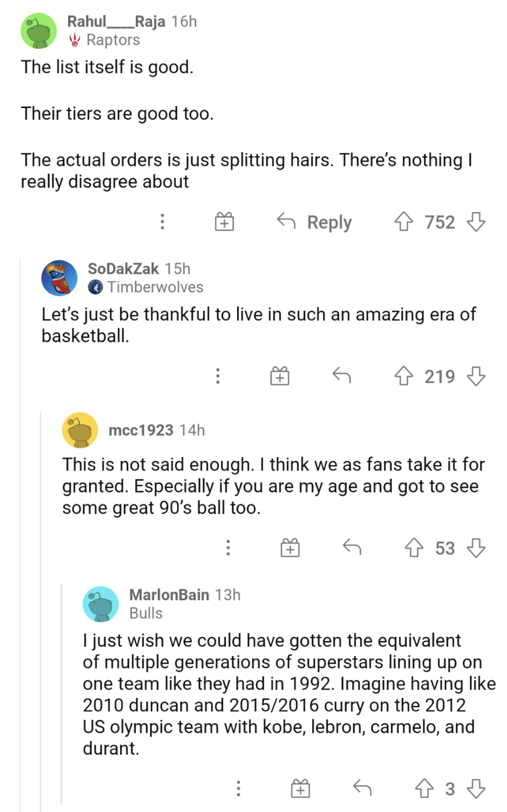Image resolution: width=507 pixels, height=812 pixels.
Task: Downvote SoDakZak's 219-point comment
Action: click(476, 376)
